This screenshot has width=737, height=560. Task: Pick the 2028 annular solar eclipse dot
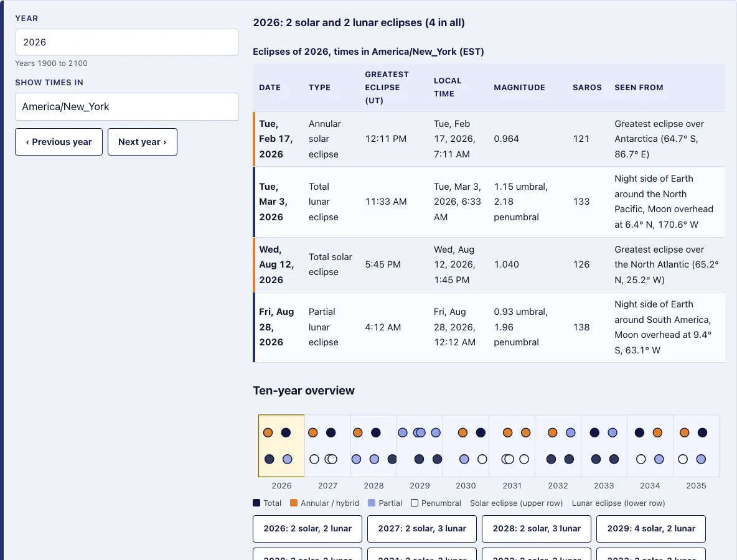[358, 432]
